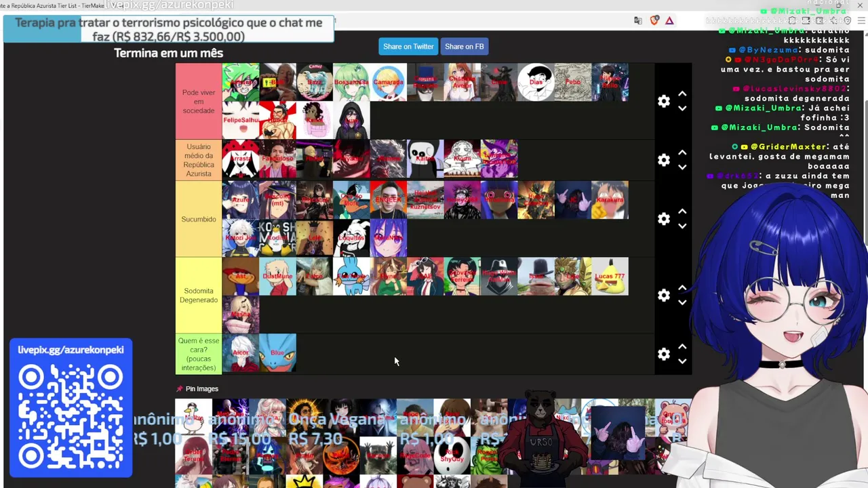Click the 'Termina em um mês' text
The image size is (868, 488).
(x=168, y=53)
